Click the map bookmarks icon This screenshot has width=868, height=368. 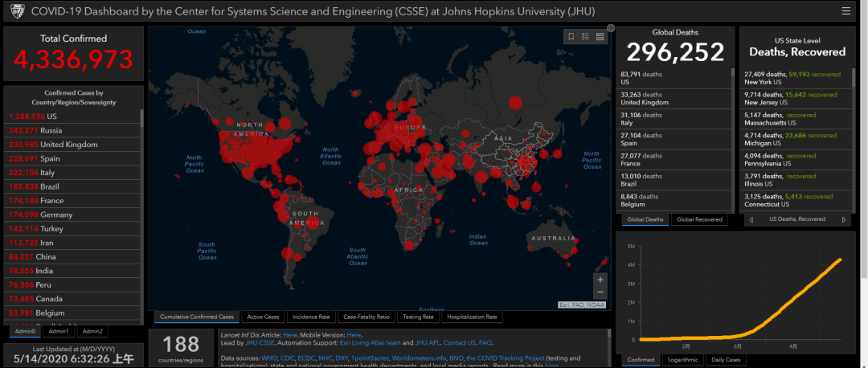[x=571, y=37]
